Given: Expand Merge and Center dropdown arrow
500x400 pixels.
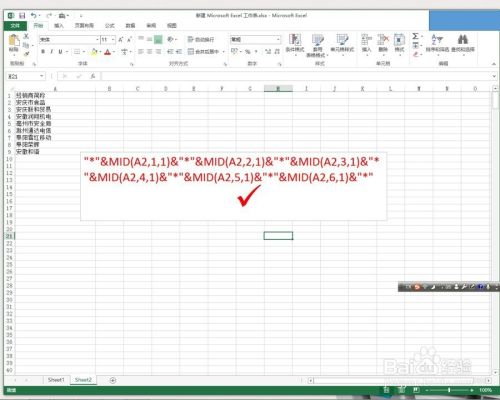Looking at the screenshot, I should point(224,52).
